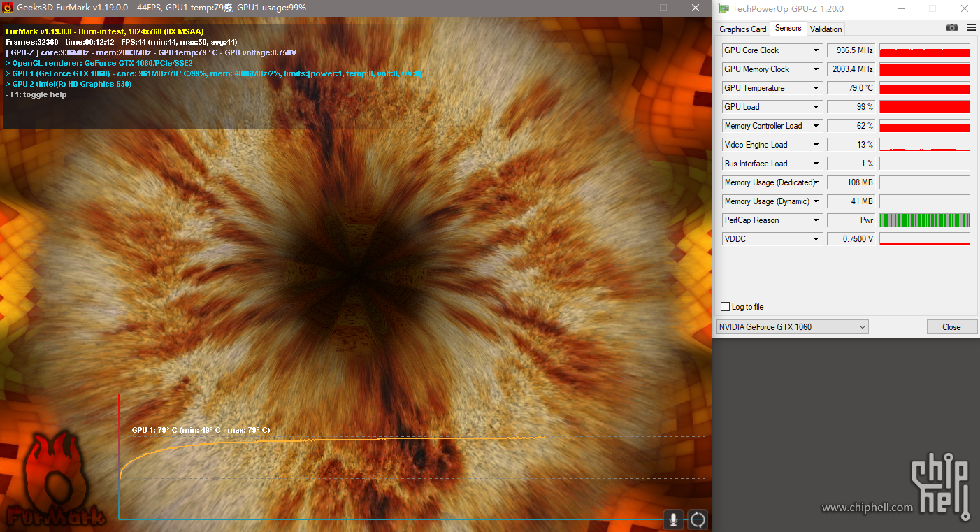Expand the GPU Load sensor dropdown
Viewport: 980px width, 532px height.
[816, 107]
